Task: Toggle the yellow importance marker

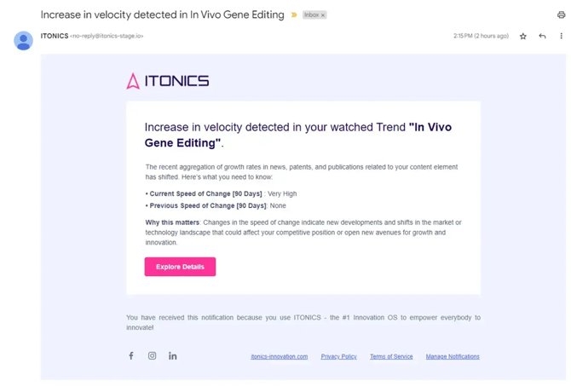Action: (x=294, y=14)
